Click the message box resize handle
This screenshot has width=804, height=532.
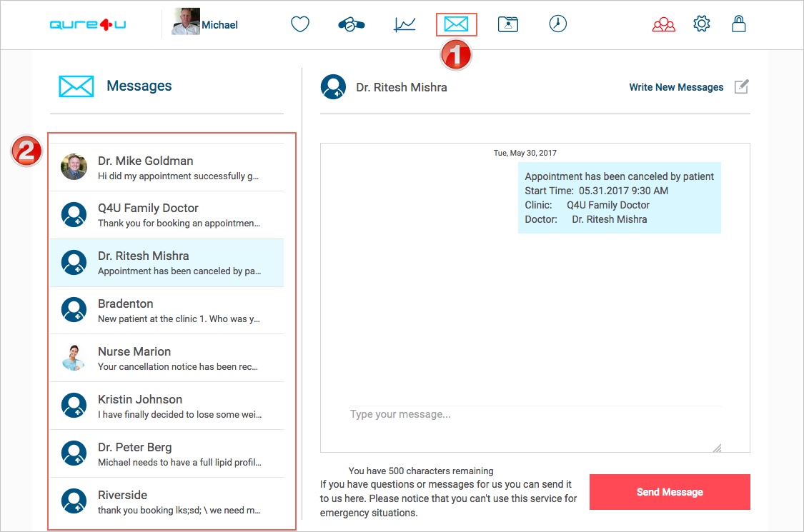click(717, 448)
